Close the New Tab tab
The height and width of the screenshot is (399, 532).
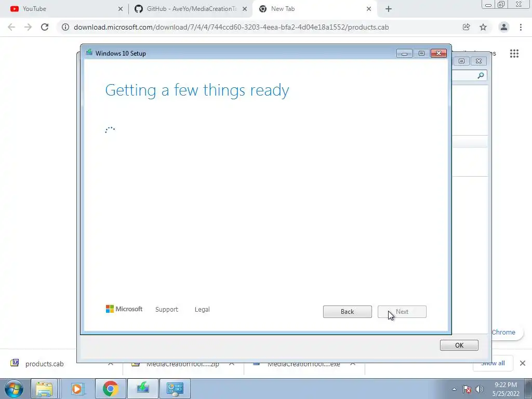click(369, 9)
